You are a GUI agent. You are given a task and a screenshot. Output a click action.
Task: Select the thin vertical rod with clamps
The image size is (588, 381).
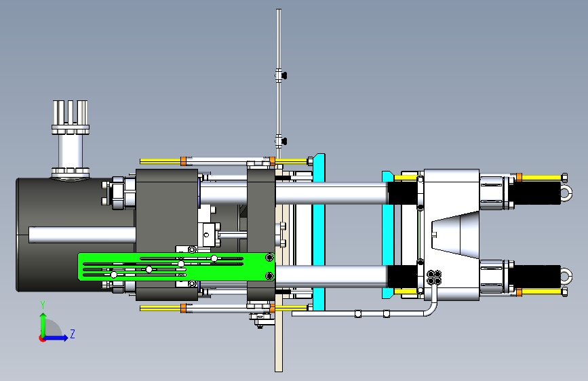(279, 83)
